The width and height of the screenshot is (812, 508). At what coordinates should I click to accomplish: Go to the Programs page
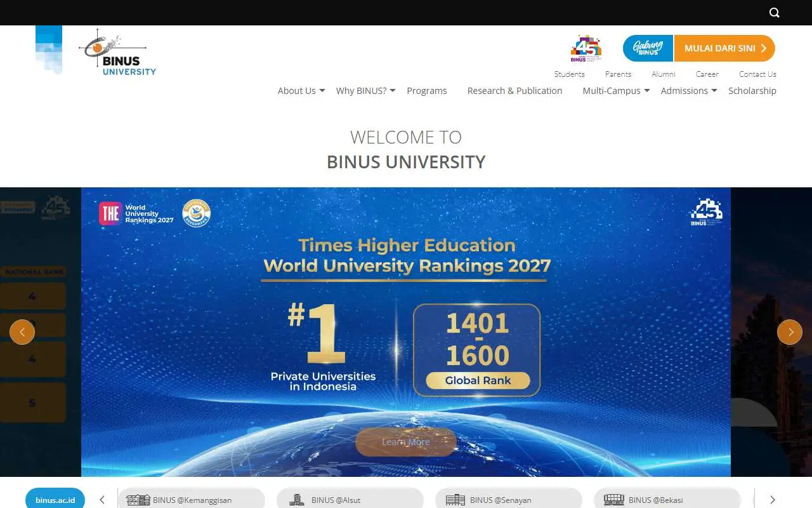[427, 91]
